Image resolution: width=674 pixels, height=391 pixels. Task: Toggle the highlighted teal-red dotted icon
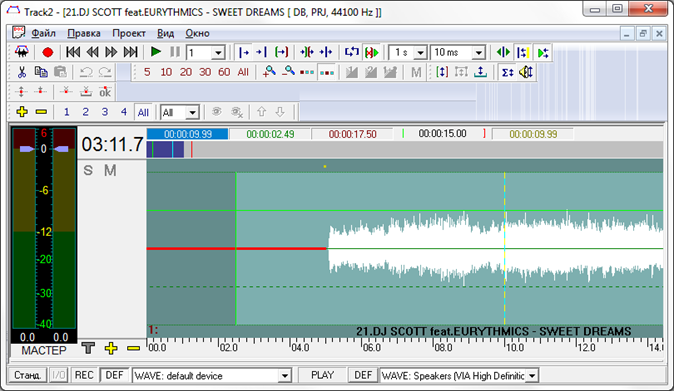point(327,73)
